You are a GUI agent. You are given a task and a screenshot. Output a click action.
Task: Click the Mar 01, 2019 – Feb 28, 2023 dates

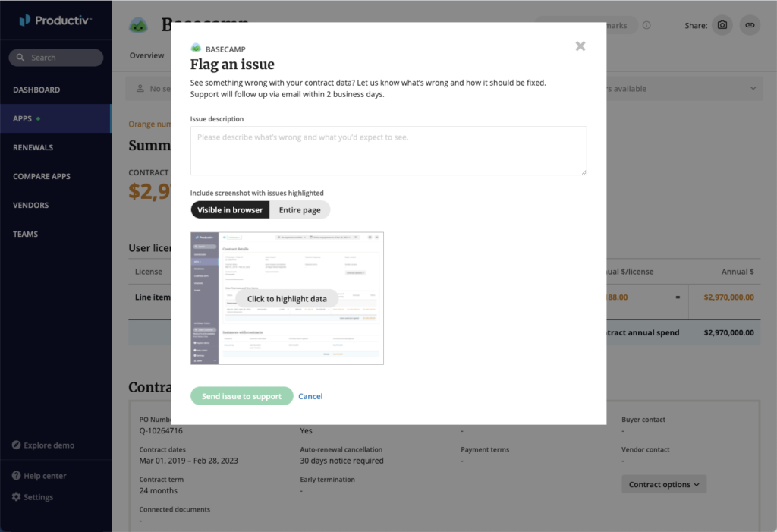point(188,461)
